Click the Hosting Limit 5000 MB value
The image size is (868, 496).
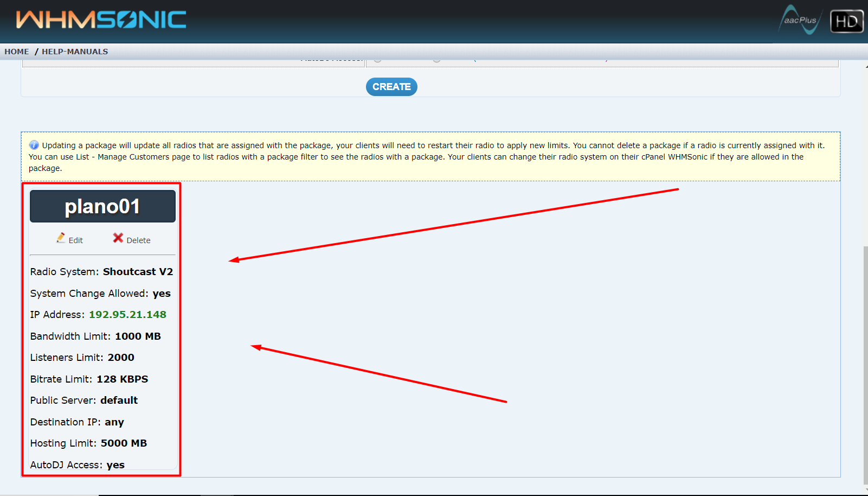pyautogui.click(x=124, y=443)
